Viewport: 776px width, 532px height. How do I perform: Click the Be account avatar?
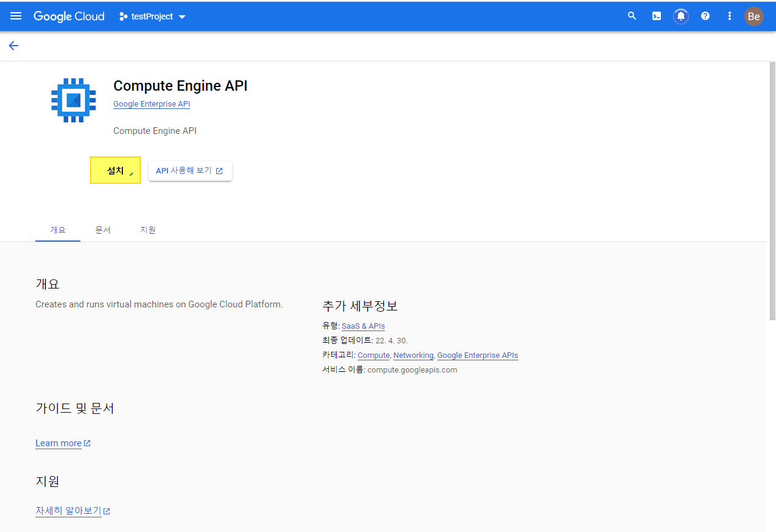tap(753, 16)
